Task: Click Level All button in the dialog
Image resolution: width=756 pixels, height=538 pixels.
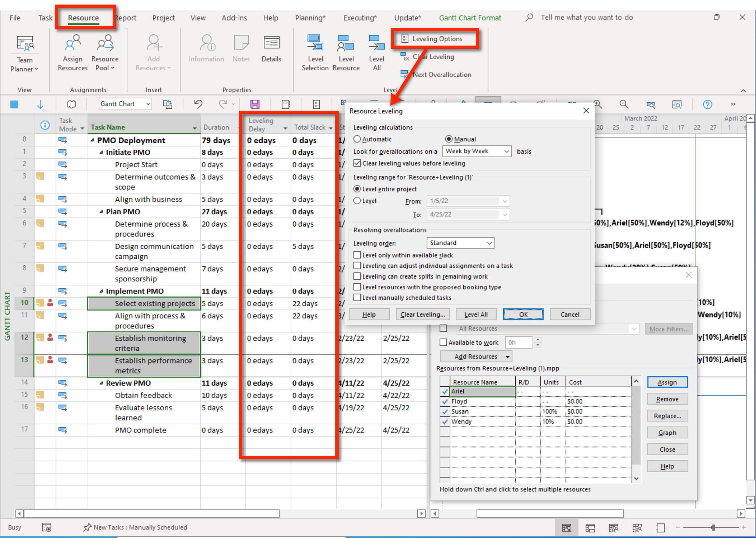Action: click(x=476, y=314)
